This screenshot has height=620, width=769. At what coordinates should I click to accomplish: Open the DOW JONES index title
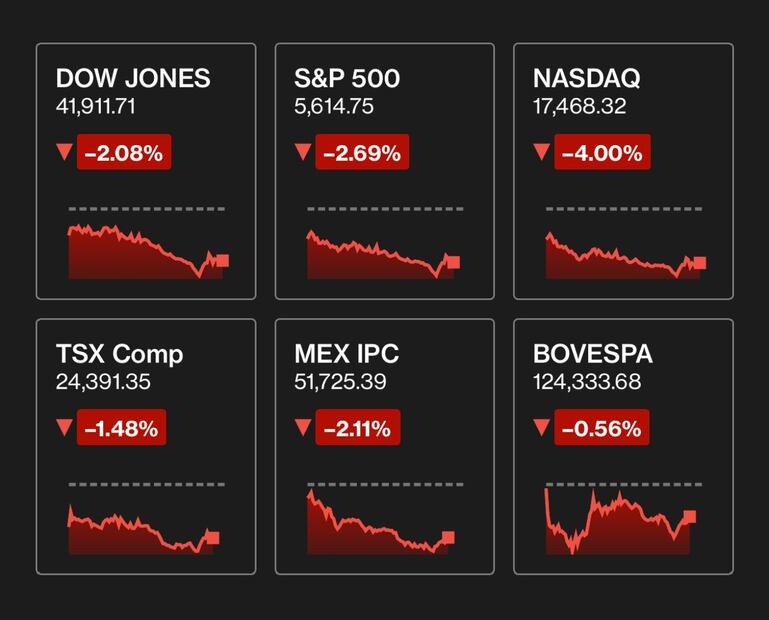point(133,79)
